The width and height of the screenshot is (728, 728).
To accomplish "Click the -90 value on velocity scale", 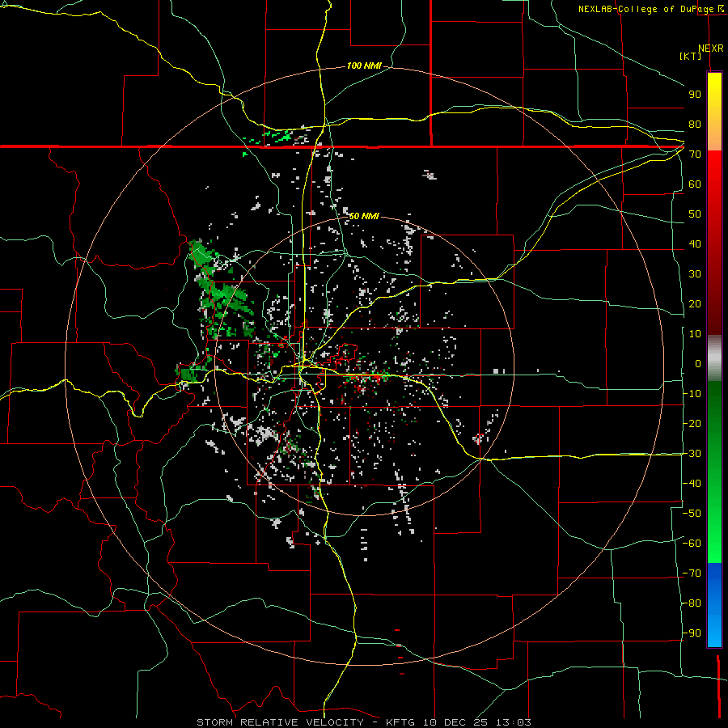I will [x=692, y=633].
